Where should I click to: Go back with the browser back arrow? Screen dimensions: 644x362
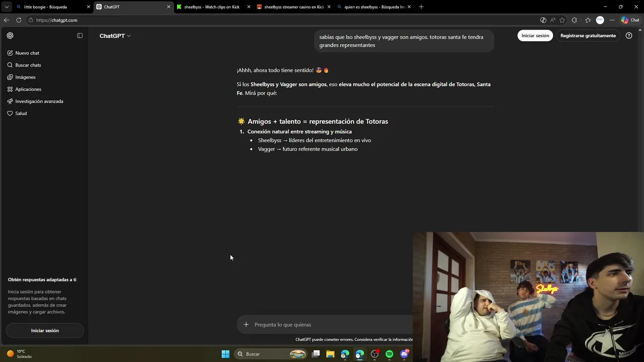[x=7, y=20]
